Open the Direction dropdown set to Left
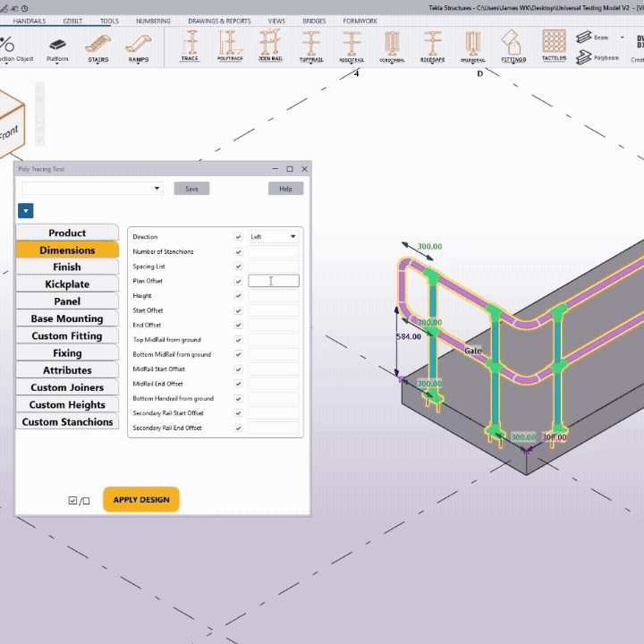 click(274, 237)
